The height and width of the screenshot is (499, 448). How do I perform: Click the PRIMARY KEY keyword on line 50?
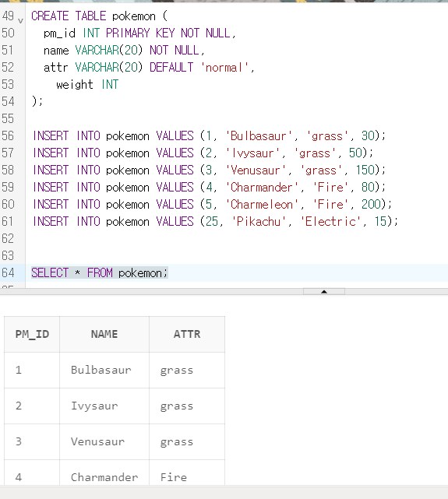(x=140, y=33)
